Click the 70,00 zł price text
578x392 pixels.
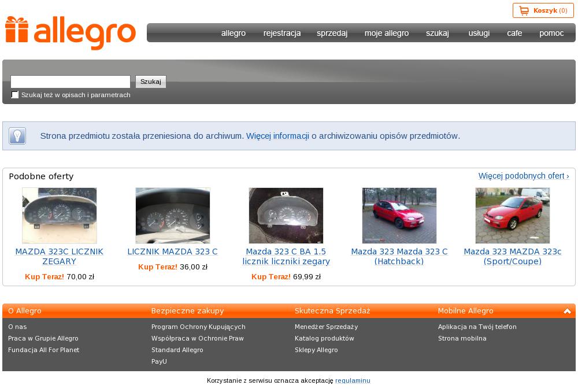point(80,276)
